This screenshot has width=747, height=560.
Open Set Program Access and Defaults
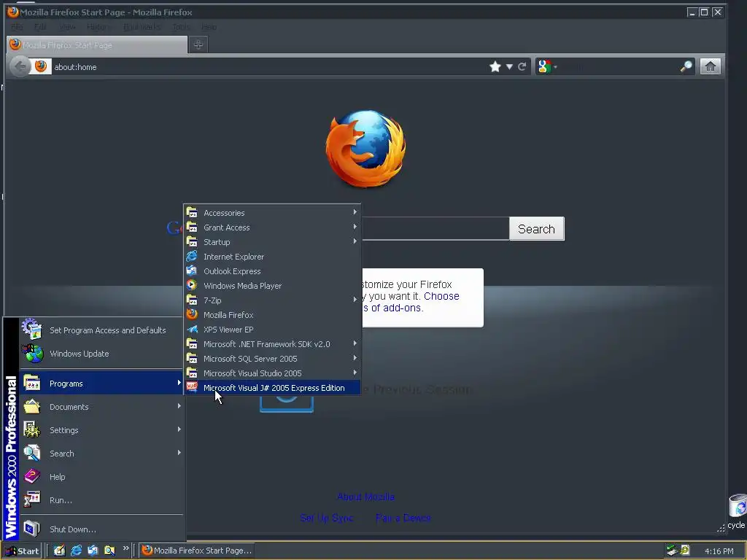tap(101, 330)
